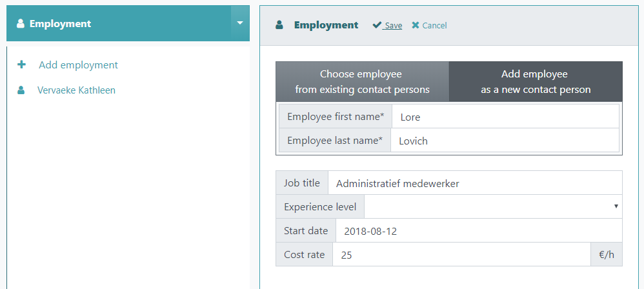Click the Employee first name field

pyautogui.click(x=505, y=117)
